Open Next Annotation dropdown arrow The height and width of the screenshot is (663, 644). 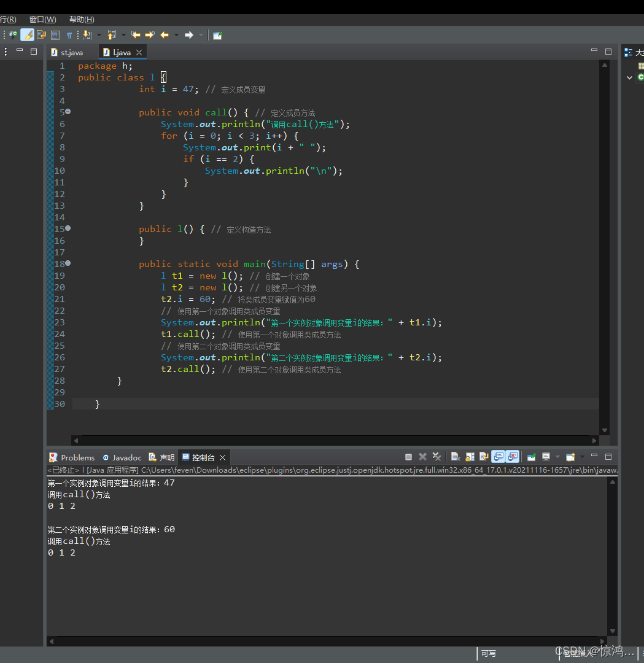(x=99, y=35)
